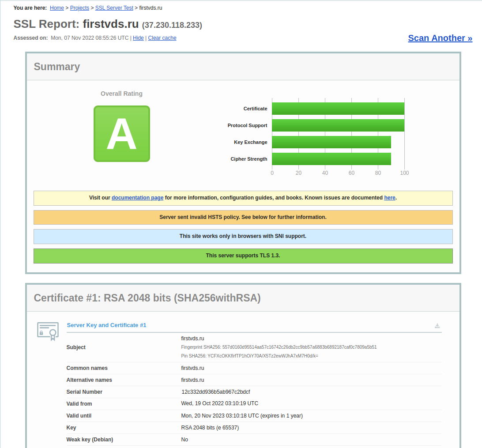The image size is (482, 448).
Task: Click the Key Exchange score bar
Action: pos(331,142)
